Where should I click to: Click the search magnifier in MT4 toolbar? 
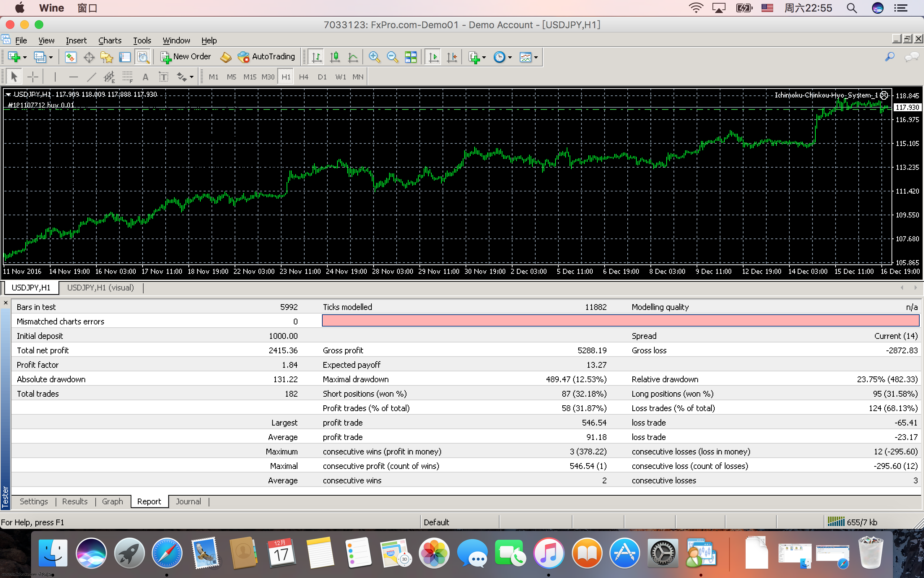point(890,57)
